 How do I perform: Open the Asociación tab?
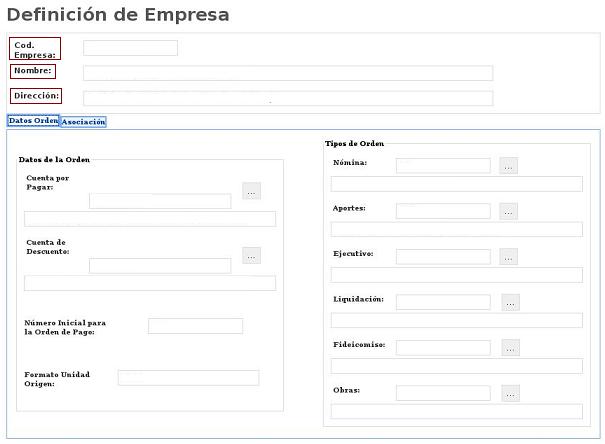[x=83, y=122]
